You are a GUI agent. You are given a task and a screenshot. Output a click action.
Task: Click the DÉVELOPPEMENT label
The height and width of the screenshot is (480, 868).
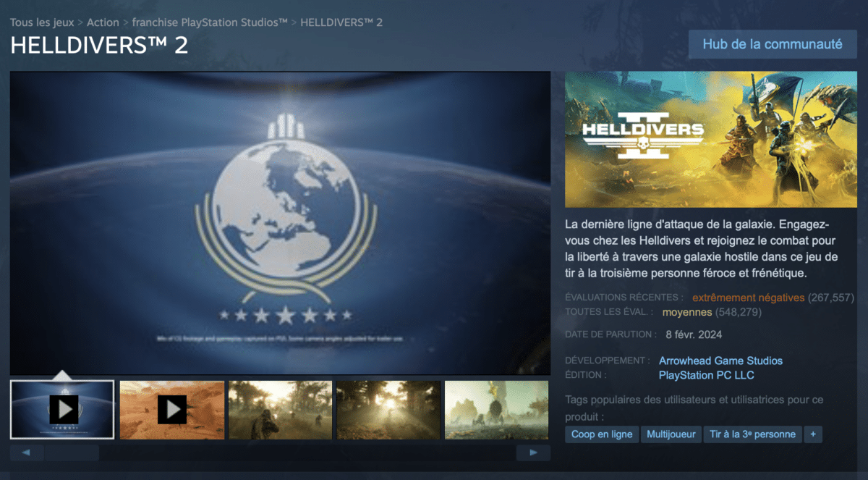[x=608, y=361]
